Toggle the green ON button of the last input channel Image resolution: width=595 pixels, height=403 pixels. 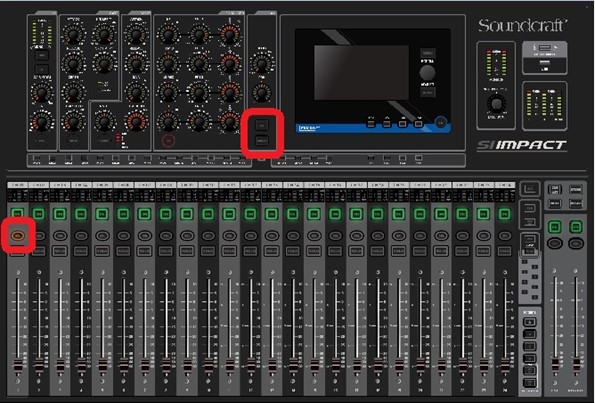(504, 214)
